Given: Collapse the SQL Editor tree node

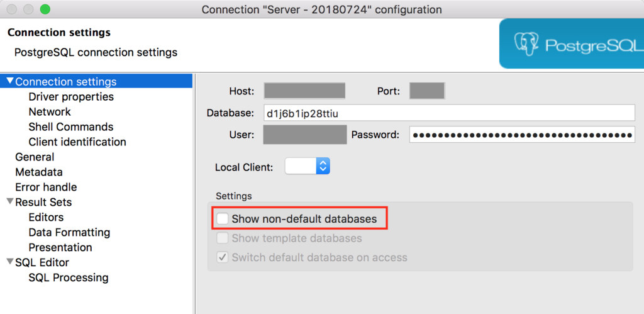Looking at the screenshot, I should (10, 262).
